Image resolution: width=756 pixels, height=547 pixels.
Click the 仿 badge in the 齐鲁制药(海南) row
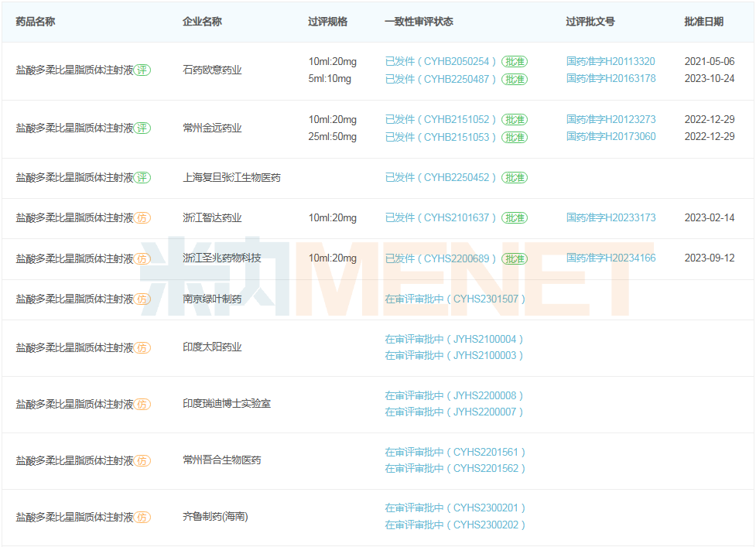[x=142, y=517]
